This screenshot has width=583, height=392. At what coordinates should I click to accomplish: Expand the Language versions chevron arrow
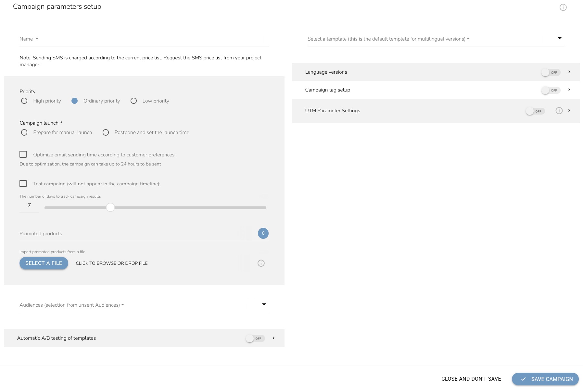coord(569,72)
